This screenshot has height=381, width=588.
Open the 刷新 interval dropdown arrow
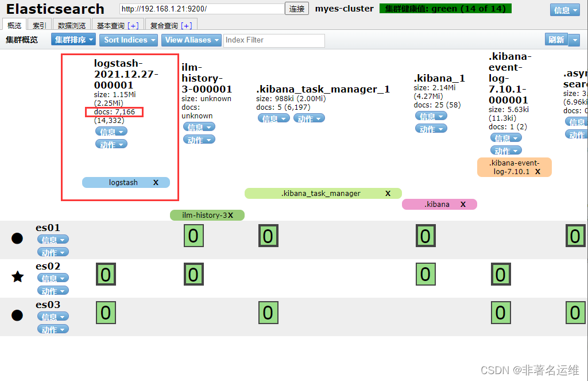coord(574,40)
